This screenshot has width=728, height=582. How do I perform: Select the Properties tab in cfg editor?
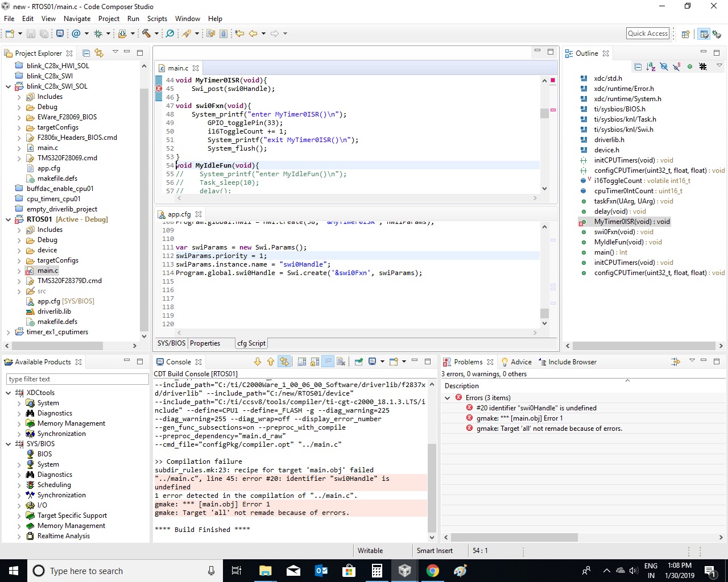[x=205, y=343]
